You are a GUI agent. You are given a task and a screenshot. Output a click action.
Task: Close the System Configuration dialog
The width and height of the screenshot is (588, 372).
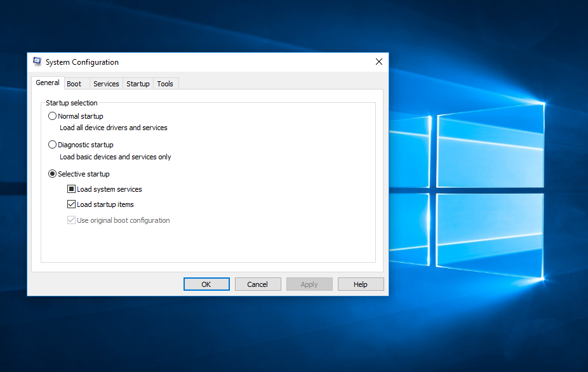378,62
